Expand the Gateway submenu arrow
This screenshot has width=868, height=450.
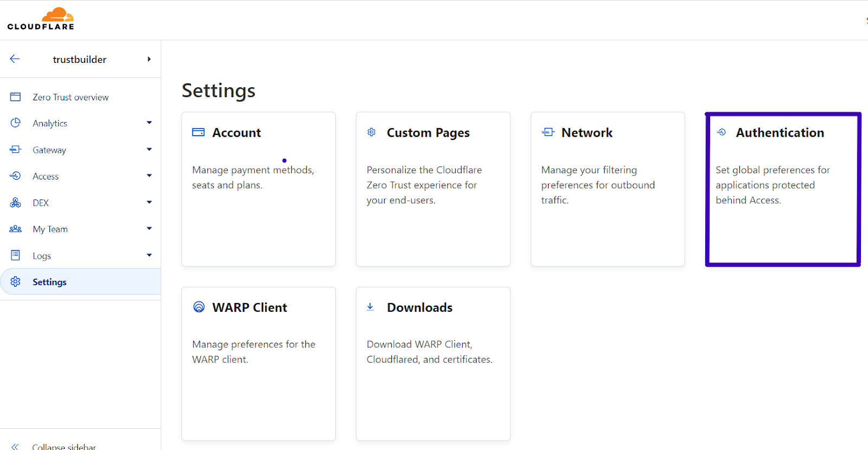pos(149,150)
